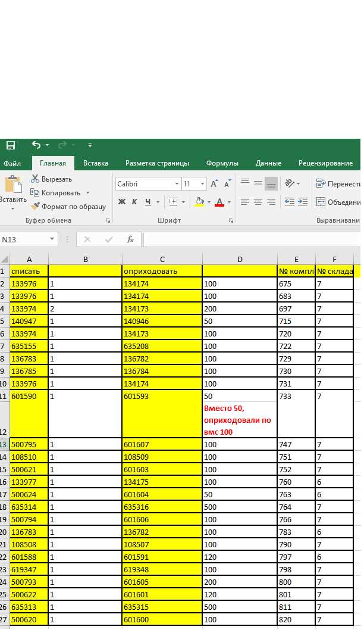The image size is (364, 636).
Task: Click the cancel X icon in formula bar
Action: (87, 240)
